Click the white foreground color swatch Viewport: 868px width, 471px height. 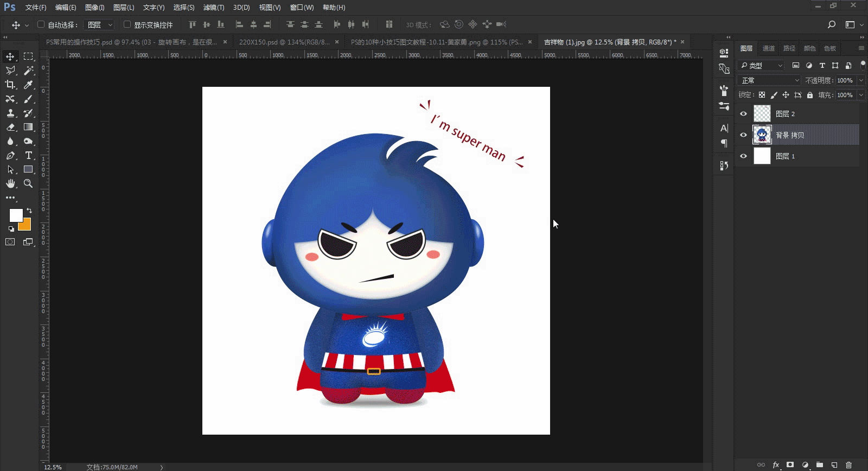point(15,214)
